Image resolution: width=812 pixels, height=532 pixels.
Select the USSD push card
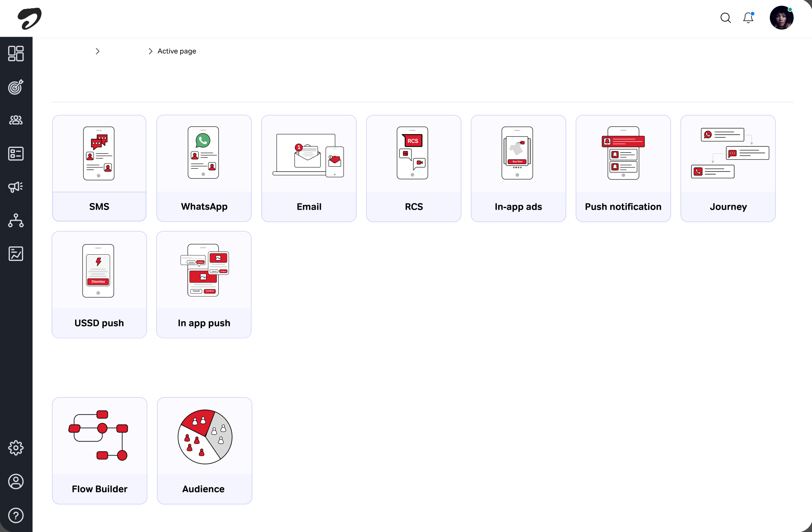tap(99, 284)
